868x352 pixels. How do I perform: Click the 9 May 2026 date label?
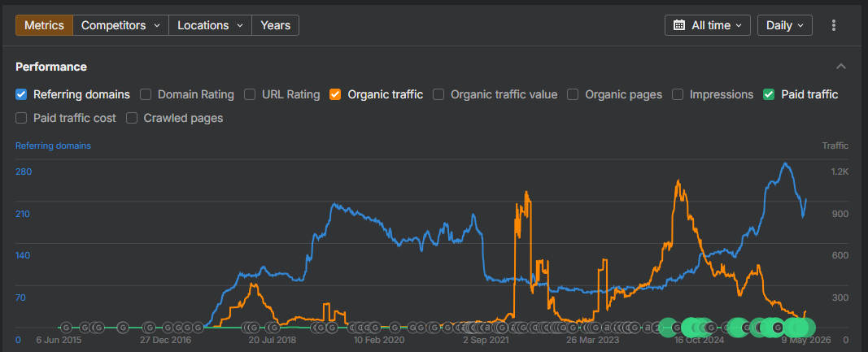806,340
